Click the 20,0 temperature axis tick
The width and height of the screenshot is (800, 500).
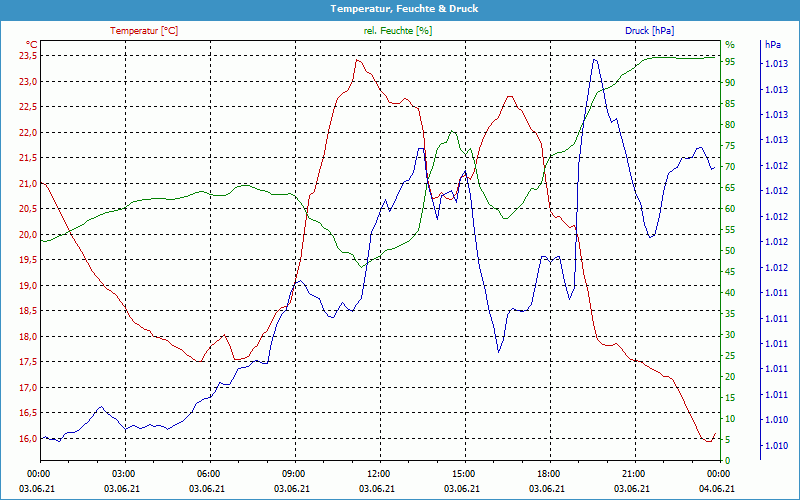pyautogui.click(x=28, y=235)
